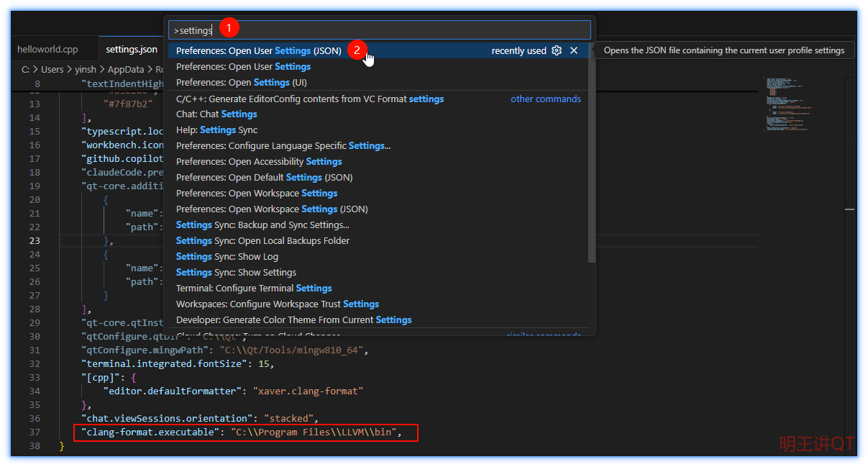The height and width of the screenshot is (467, 868).
Task: Run Configure Language Specific Settings command
Action: click(283, 146)
